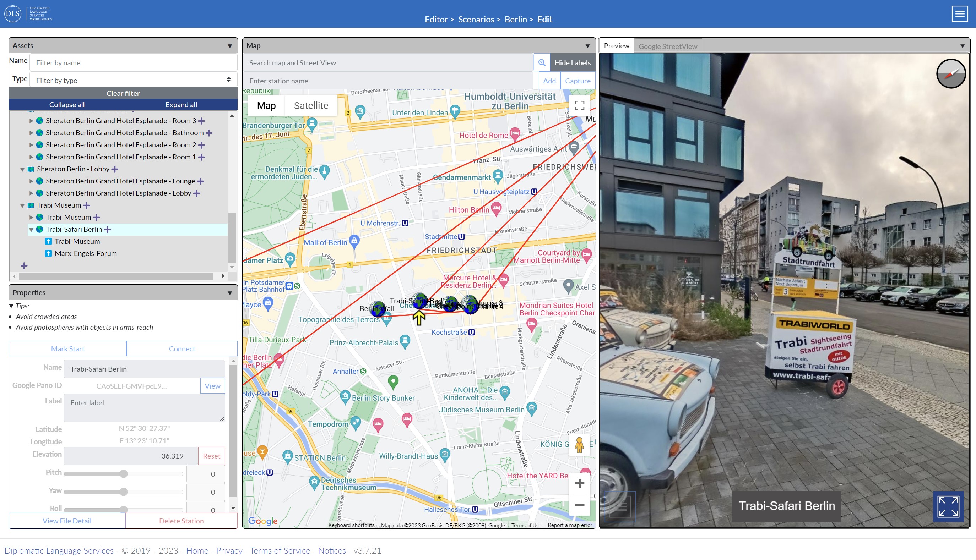976x560 pixels.
Task: Click the Mark Start button
Action: click(68, 348)
